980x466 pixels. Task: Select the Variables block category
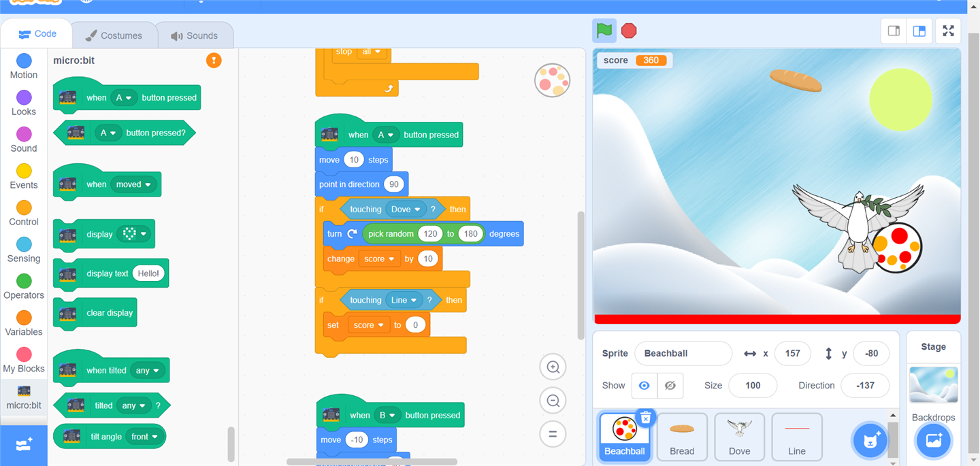[x=24, y=324]
